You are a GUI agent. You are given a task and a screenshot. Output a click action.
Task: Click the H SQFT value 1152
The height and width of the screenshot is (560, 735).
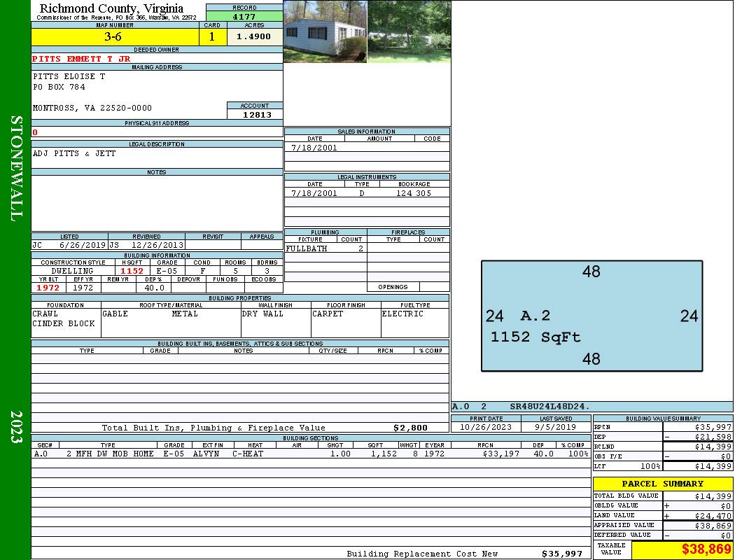click(132, 271)
